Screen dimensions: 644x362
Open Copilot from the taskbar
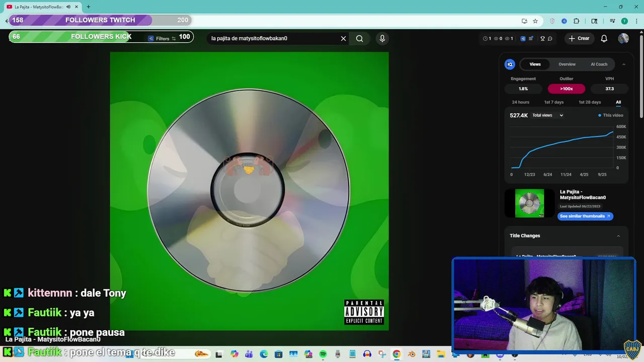234,354
